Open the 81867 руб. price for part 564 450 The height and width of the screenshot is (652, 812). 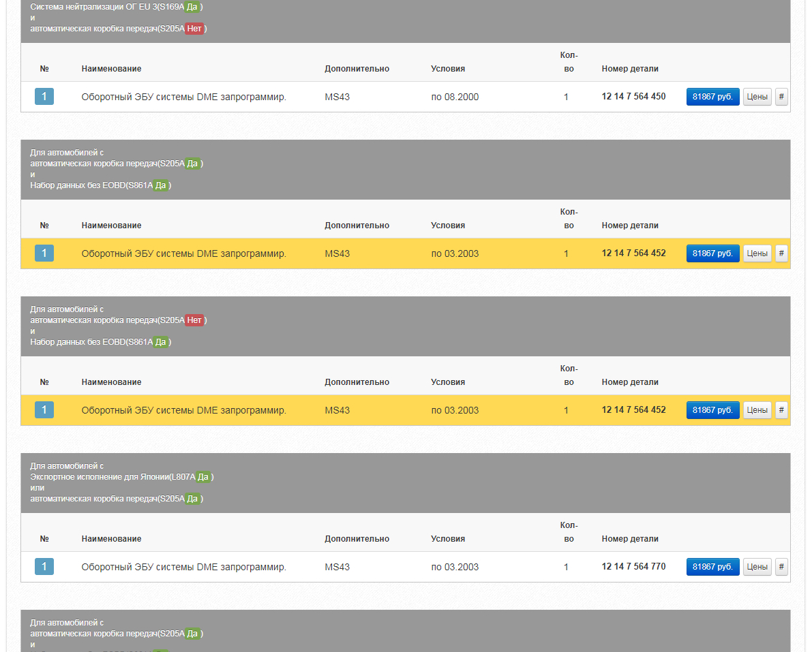pos(712,97)
